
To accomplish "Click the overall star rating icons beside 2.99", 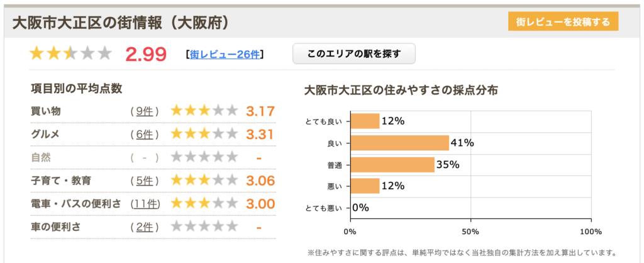I will coord(70,54).
